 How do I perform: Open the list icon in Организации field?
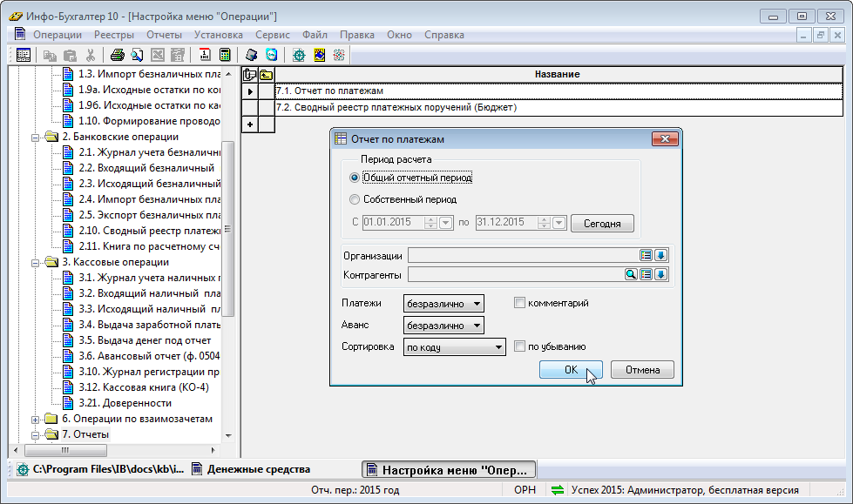pyautogui.click(x=646, y=255)
